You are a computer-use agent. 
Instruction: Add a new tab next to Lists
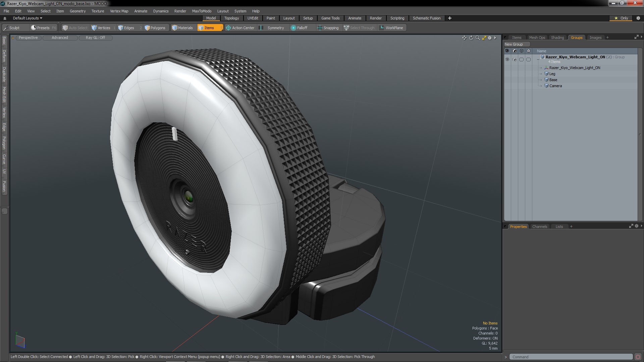571,227
